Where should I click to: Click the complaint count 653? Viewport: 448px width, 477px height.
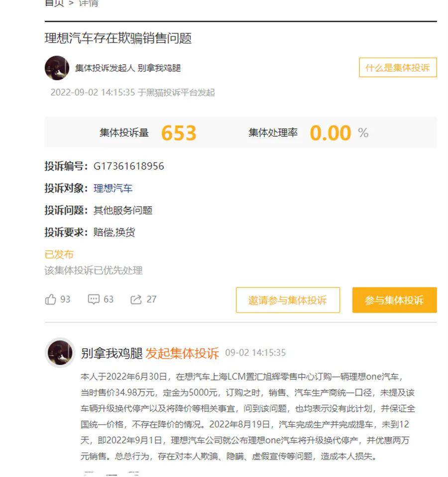(179, 133)
